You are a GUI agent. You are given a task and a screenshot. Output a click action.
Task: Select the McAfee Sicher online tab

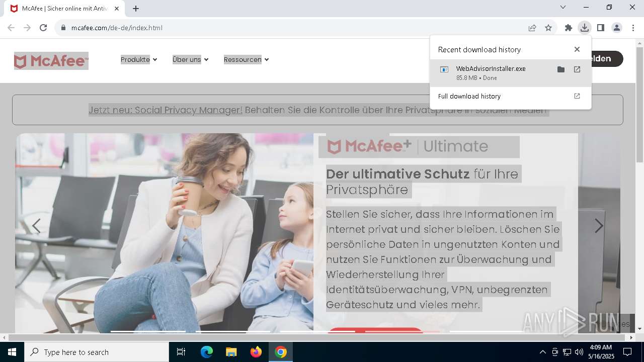[x=64, y=9]
